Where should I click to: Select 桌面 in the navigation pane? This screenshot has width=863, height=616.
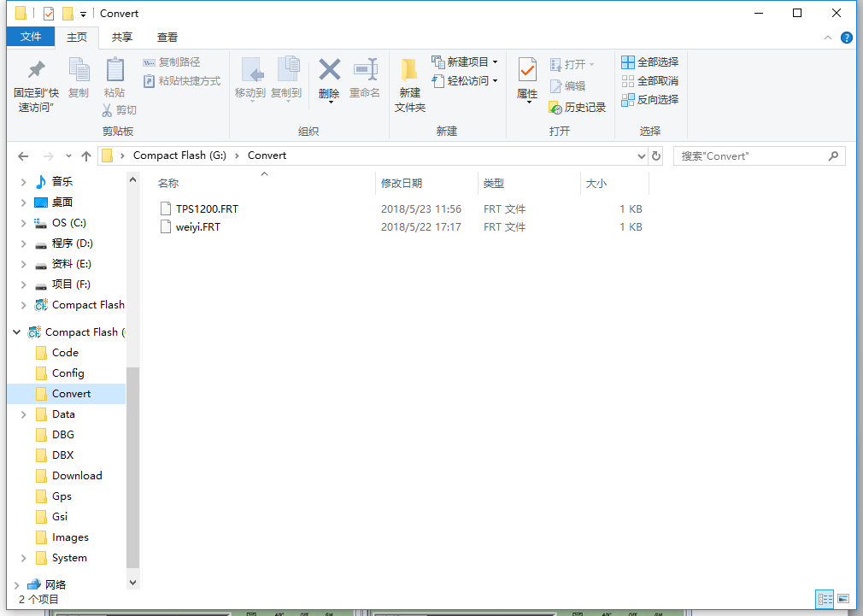[x=62, y=202]
